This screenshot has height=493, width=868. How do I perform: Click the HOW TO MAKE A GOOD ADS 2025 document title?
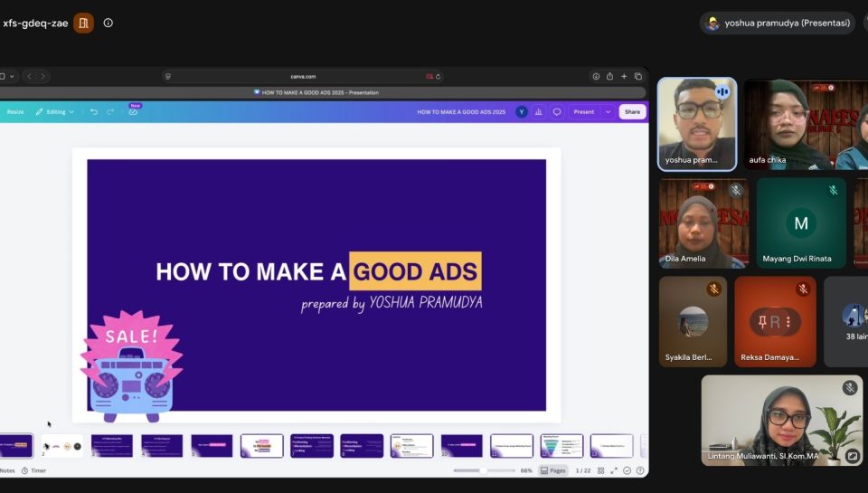pos(461,112)
